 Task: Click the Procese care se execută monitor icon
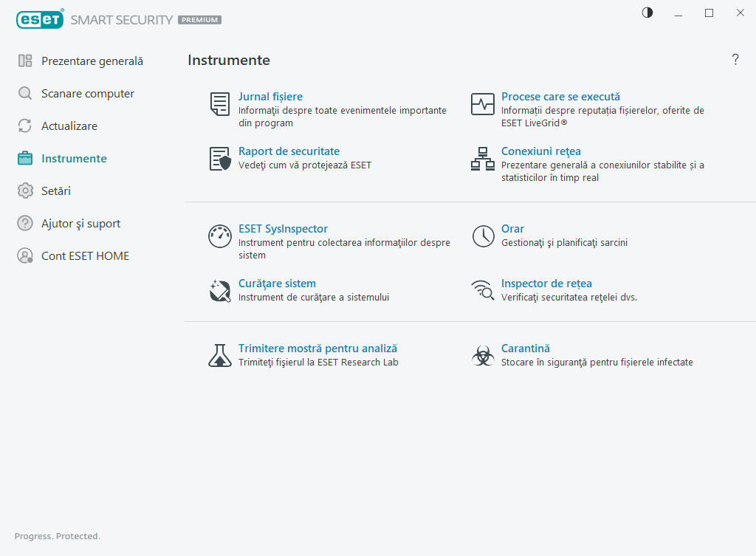483,104
